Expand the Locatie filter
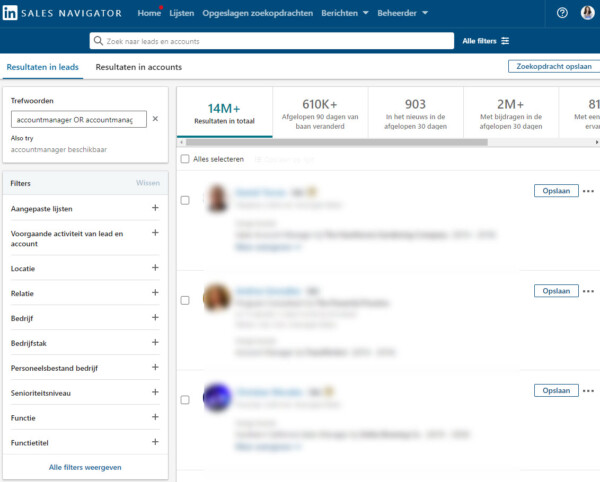This screenshot has width=600, height=482. click(x=155, y=268)
